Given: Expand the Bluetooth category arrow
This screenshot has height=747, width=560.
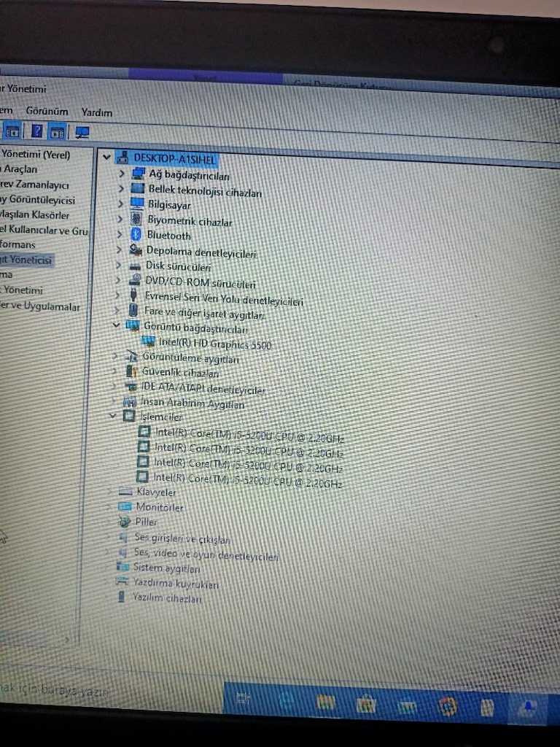Looking at the screenshot, I should pyautogui.click(x=120, y=234).
